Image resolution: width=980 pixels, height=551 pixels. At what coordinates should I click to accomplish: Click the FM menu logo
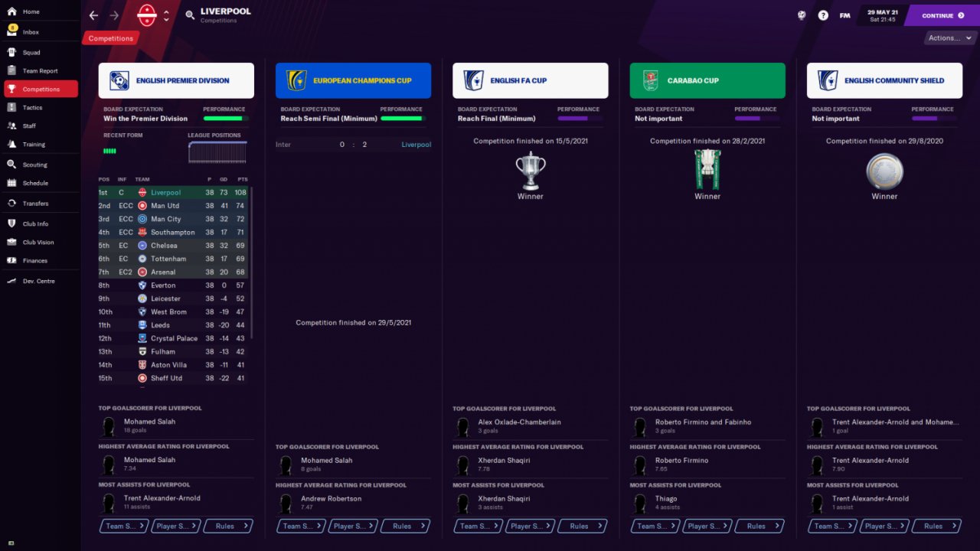[844, 15]
